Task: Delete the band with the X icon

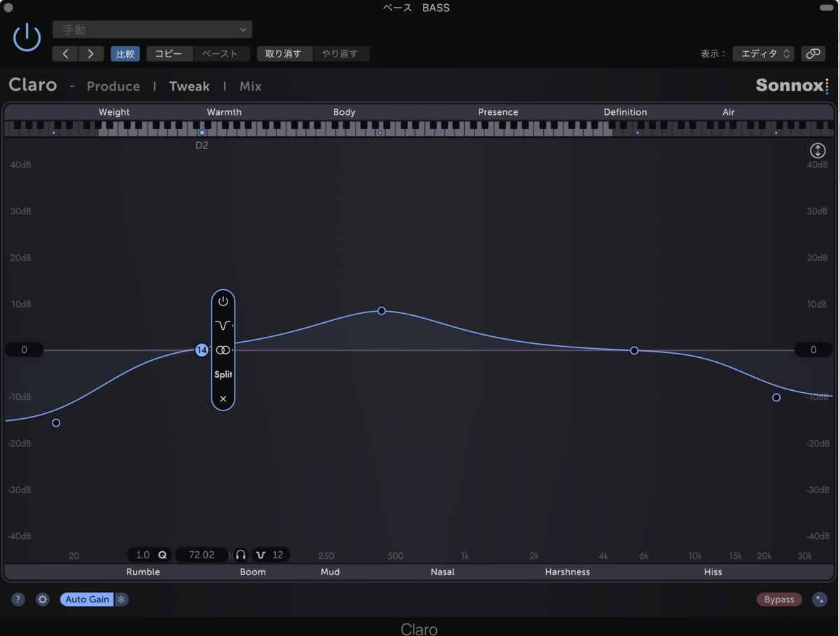Action: 223,399
